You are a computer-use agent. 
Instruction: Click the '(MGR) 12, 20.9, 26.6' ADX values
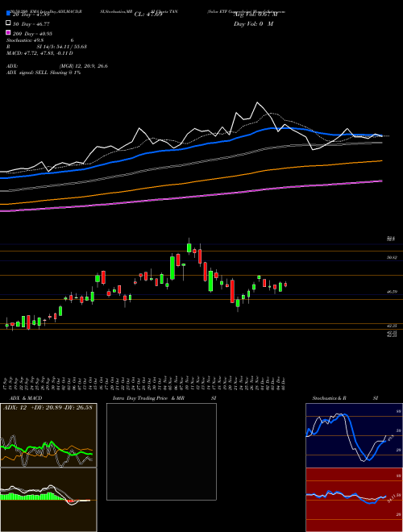[x=84, y=66]
